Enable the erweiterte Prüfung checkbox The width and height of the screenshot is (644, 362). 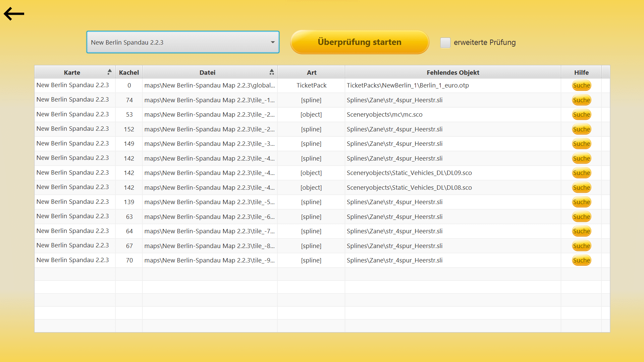[445, 43]
